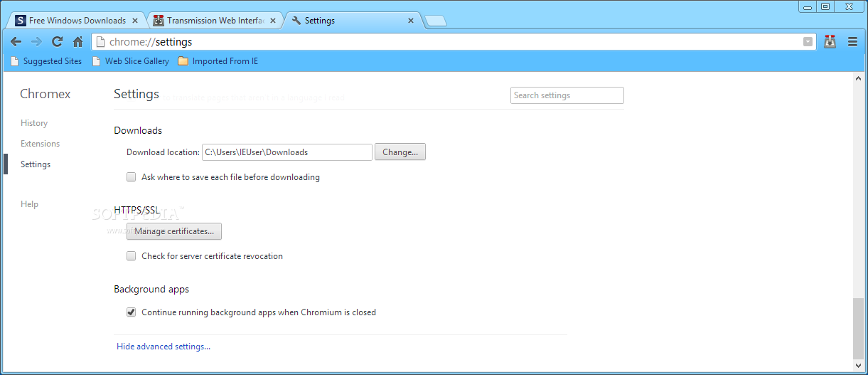Image resolution: width=868 pixels, height=375 pixels.
Task: Maximize the browser window
Action: tap(825, 6)
